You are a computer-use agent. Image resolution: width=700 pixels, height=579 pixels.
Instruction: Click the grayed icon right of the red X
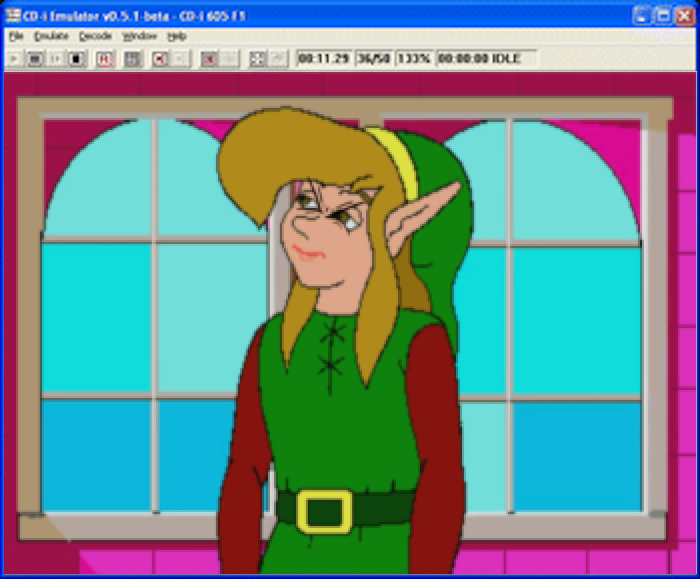pos(229,59)
